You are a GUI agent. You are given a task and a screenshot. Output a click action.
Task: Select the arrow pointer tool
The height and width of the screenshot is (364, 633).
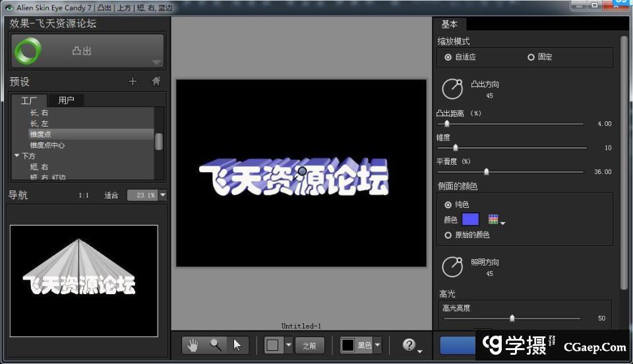237,345
